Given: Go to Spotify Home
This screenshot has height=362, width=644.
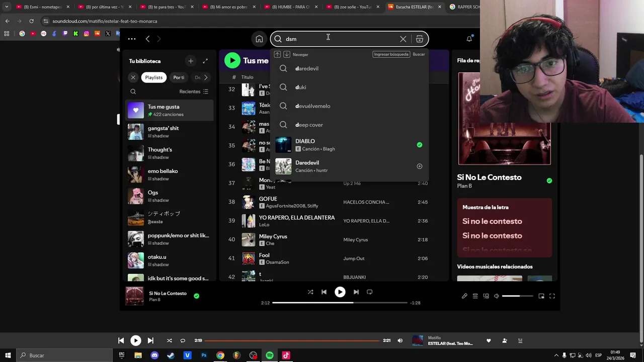Looking at the screenshot, I should click(x=259, y=39).
